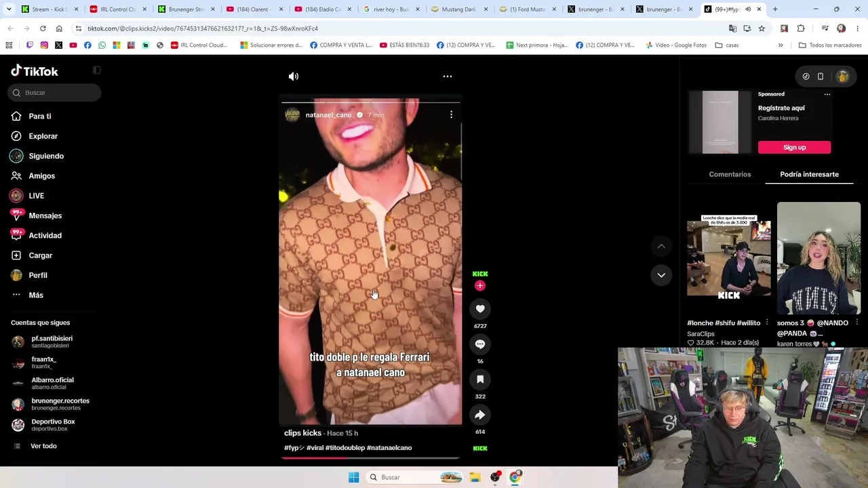Open a new browser tab
The height and width of the screenshot is (488, 868).
click(775, 9)
